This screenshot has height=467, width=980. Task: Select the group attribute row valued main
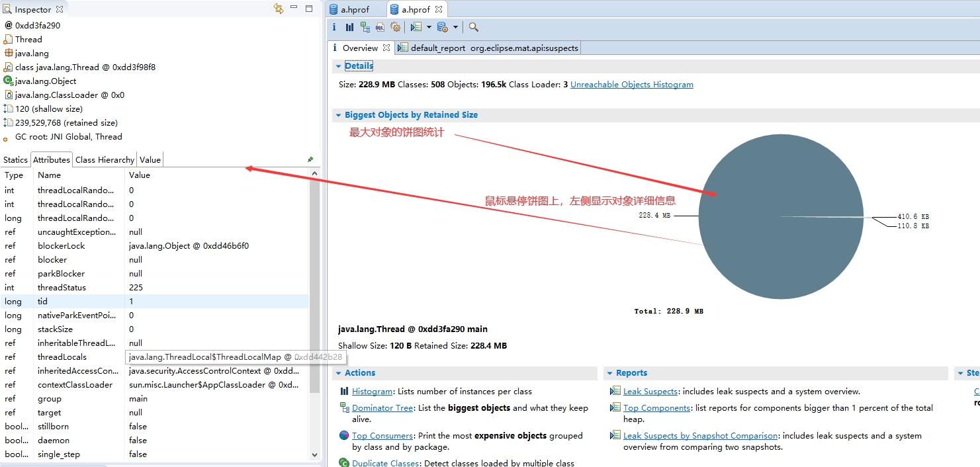click(x=155, y=398)
